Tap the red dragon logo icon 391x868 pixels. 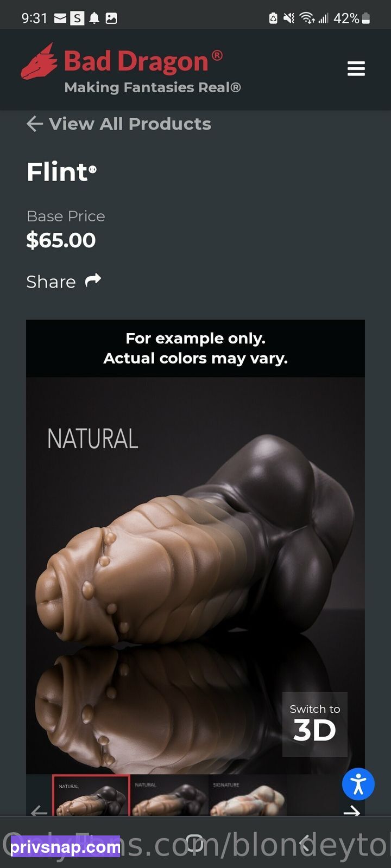pos(39,61)
